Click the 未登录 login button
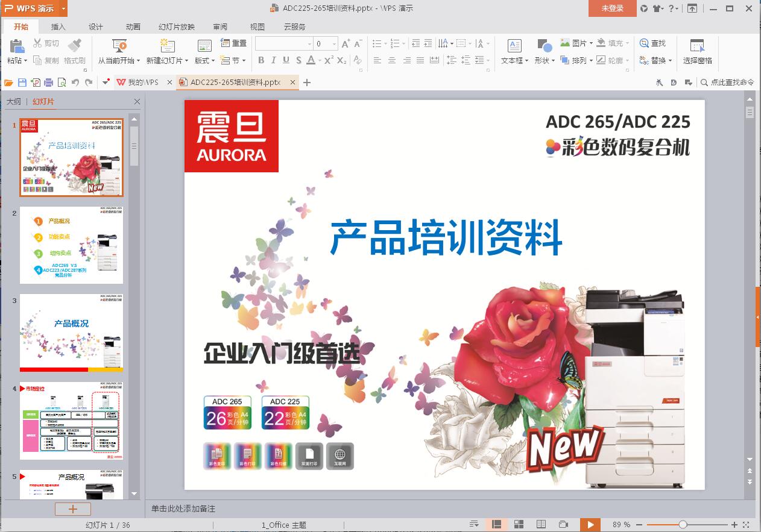761x532 pixels. [613, 8]
